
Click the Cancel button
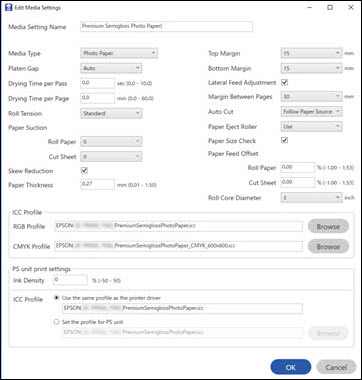click(336, 367)
